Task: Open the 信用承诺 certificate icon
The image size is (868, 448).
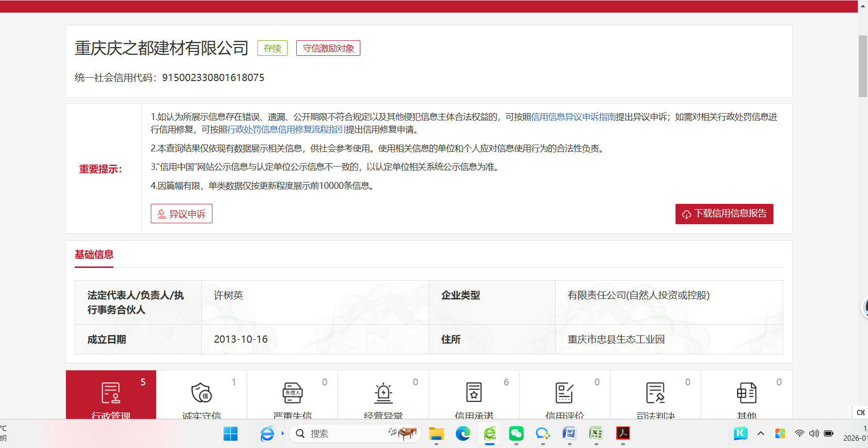Action: pos(474,393)
